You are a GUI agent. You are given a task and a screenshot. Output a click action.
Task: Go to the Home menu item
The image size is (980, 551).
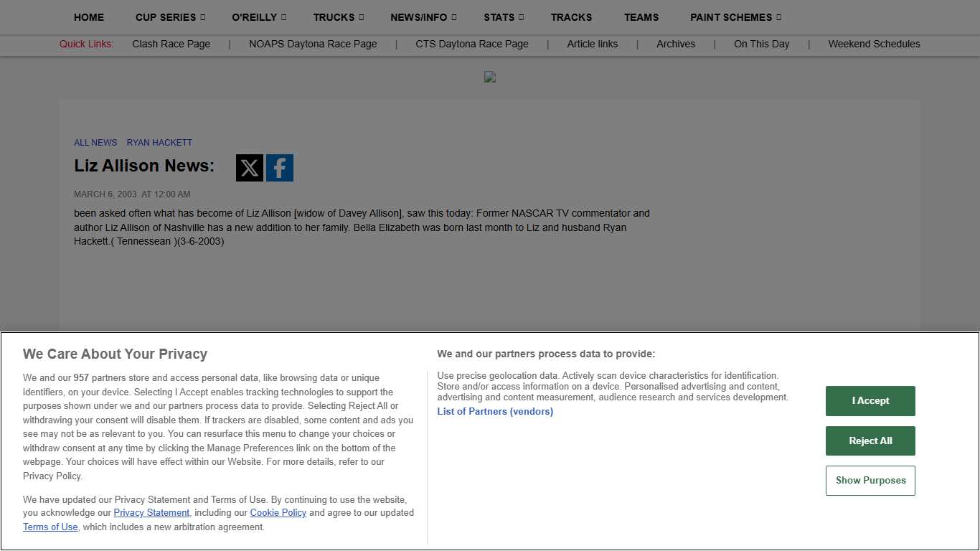pos(89,17)
